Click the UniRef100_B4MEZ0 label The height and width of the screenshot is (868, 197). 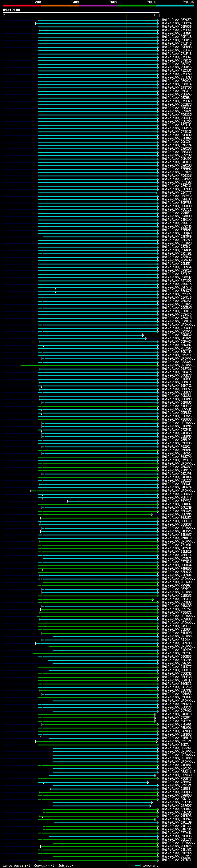(177, 406)
